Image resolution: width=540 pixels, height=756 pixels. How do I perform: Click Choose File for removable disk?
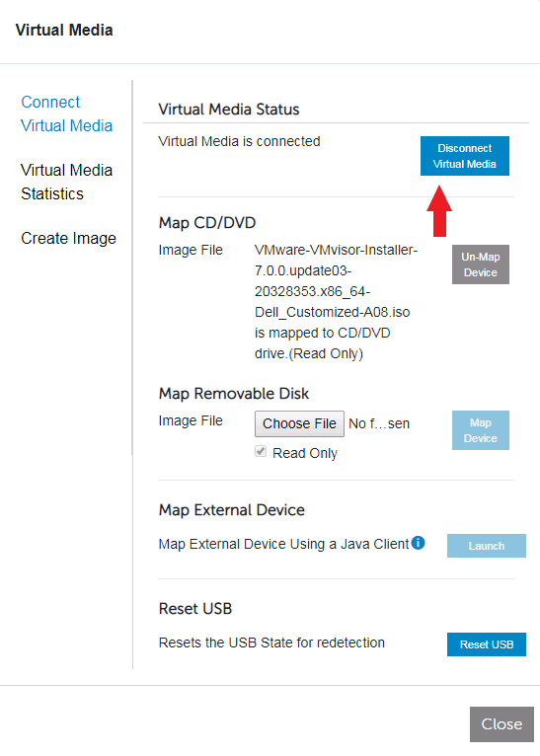point(299,423)
